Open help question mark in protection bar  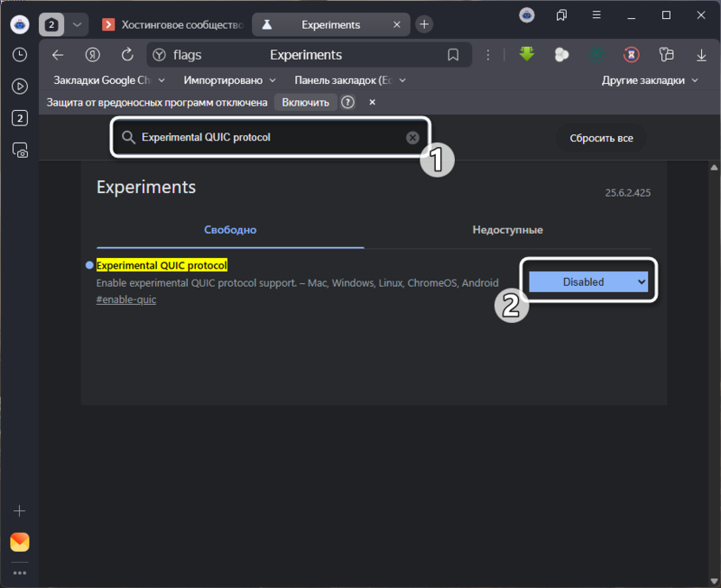click(x=348, y=102)
